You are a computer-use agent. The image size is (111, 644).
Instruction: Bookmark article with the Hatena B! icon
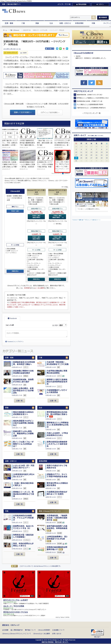pos(67,49)
